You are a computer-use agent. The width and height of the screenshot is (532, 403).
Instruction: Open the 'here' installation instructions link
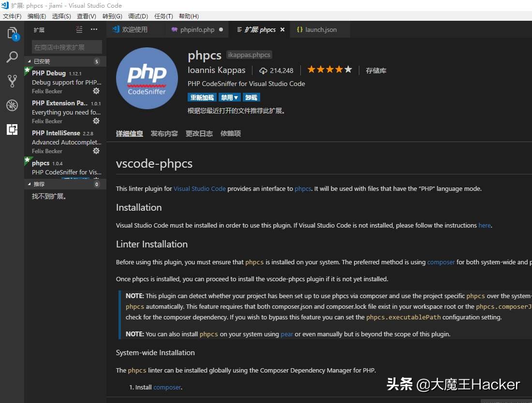coord(485,225)
